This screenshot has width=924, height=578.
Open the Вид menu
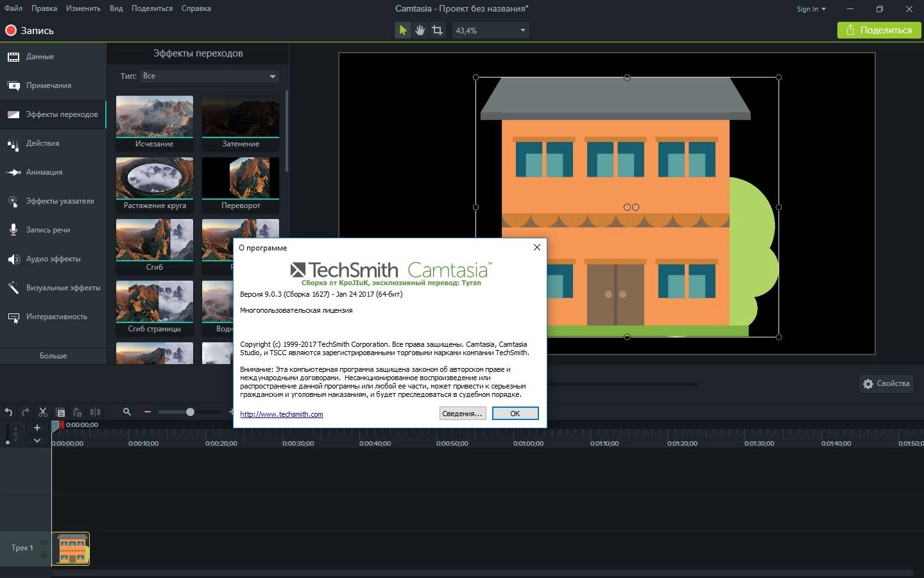116,8
